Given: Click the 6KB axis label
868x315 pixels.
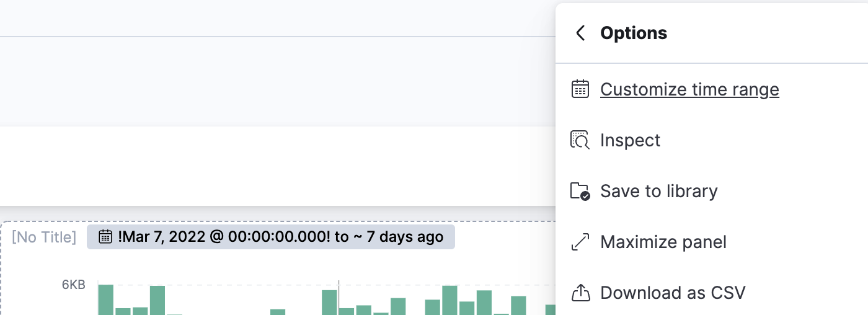Looking at the screenshot, I should 73,285.
